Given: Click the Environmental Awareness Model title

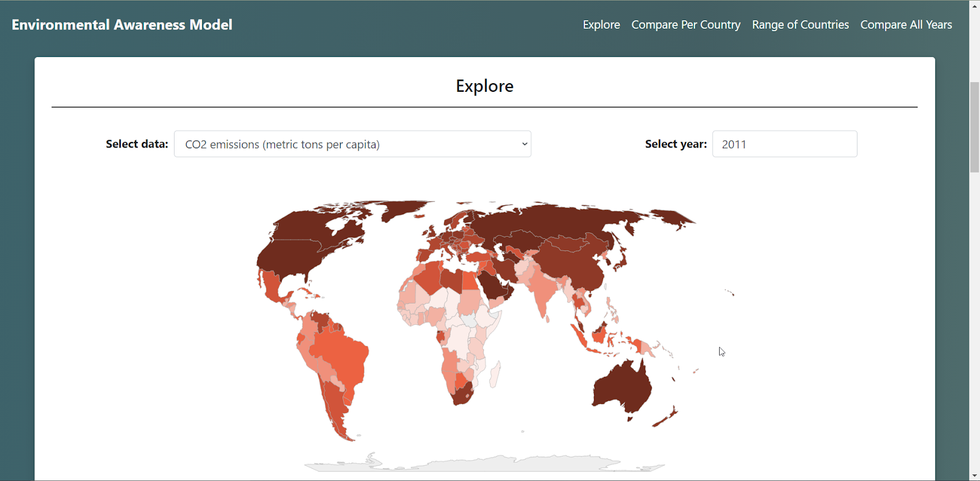Looking at the screenshot, I should [x=122, y=24].
